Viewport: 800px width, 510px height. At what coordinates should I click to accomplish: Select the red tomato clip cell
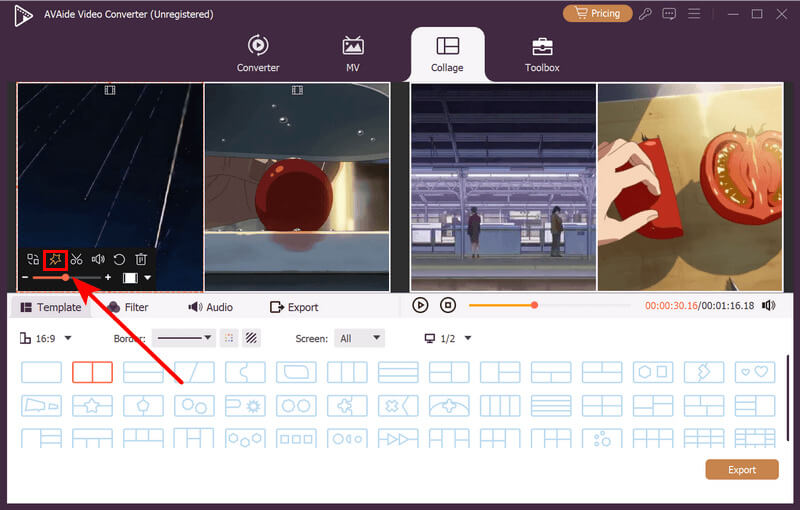click(297, 187)
